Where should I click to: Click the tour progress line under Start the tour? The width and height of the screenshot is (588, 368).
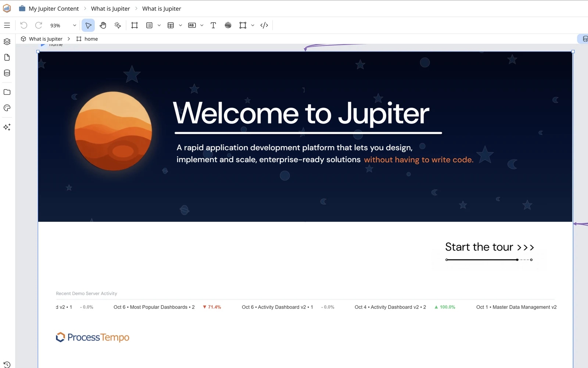point(489,260)
